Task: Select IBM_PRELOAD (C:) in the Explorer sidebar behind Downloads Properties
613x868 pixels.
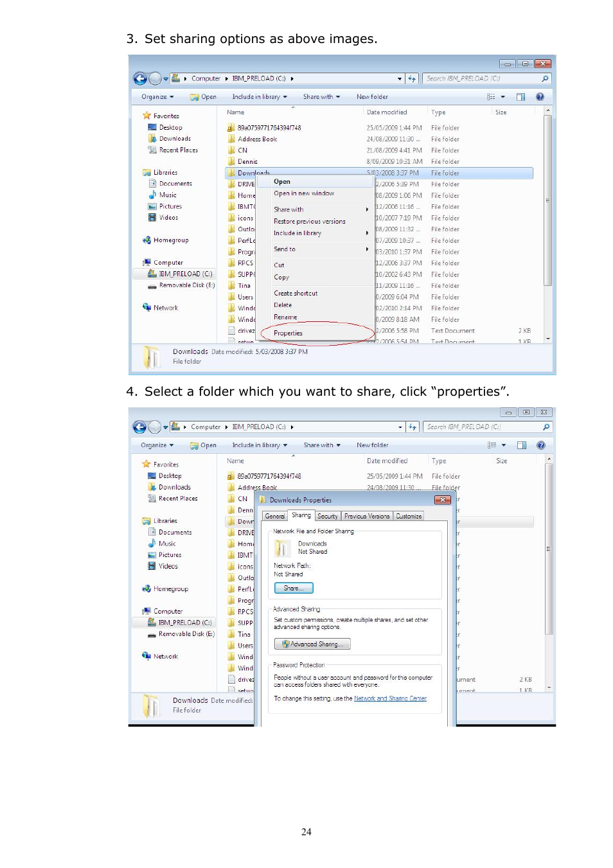Action: point(180,623)
